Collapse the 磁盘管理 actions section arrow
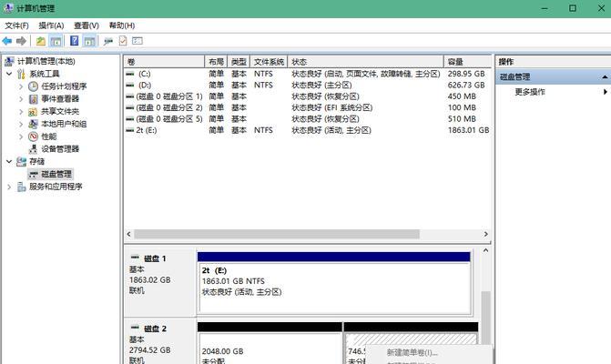The height and width of the screenshot is (364, 611). 605,77
